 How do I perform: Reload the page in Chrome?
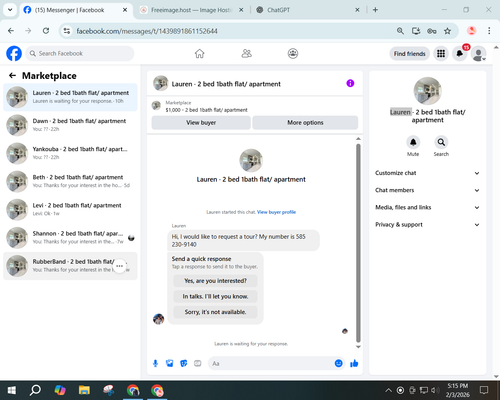click(x=46, y=31)
